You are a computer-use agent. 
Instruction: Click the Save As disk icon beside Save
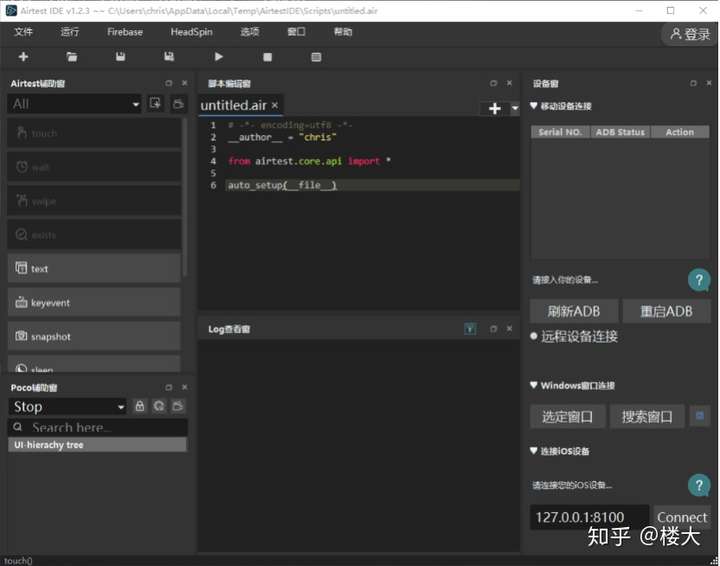(x=169, y=56)
